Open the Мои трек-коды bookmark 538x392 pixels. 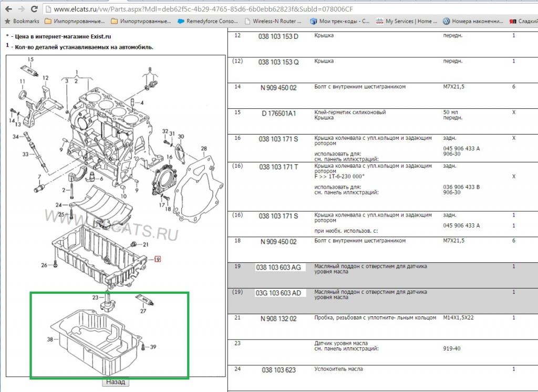coord(340,22)
